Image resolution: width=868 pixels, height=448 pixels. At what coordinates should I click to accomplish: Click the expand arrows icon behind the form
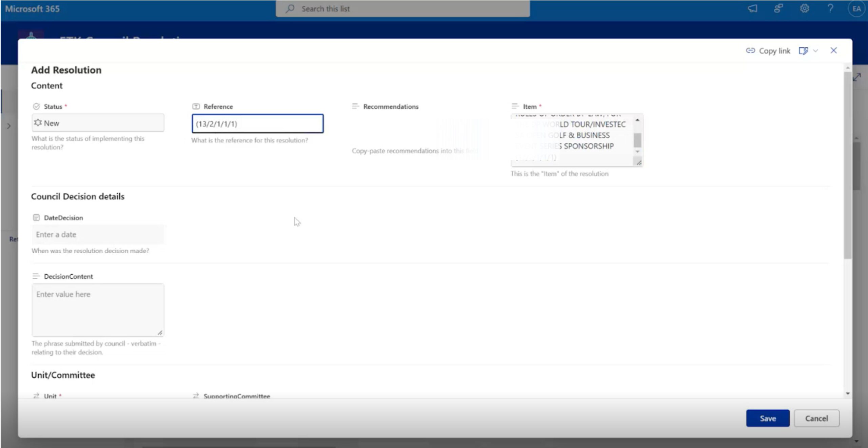[x=857, y=77]
